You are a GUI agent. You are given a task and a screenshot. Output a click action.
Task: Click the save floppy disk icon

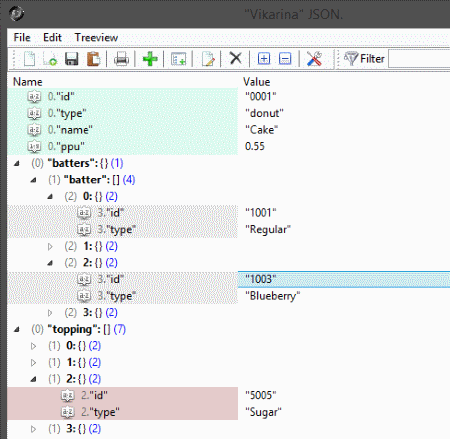71,59
